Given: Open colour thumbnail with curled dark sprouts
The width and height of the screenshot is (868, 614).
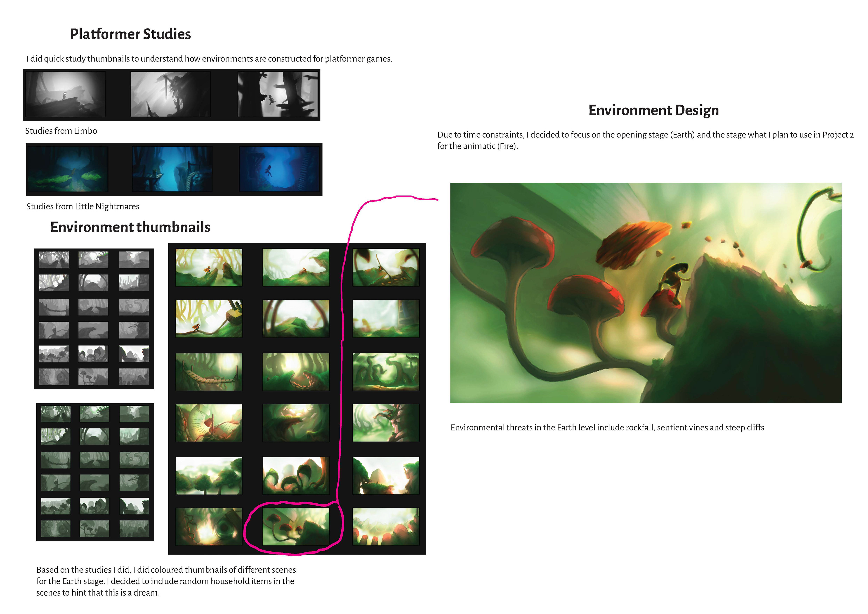Looking at the screenshot, I should point(296,476).
